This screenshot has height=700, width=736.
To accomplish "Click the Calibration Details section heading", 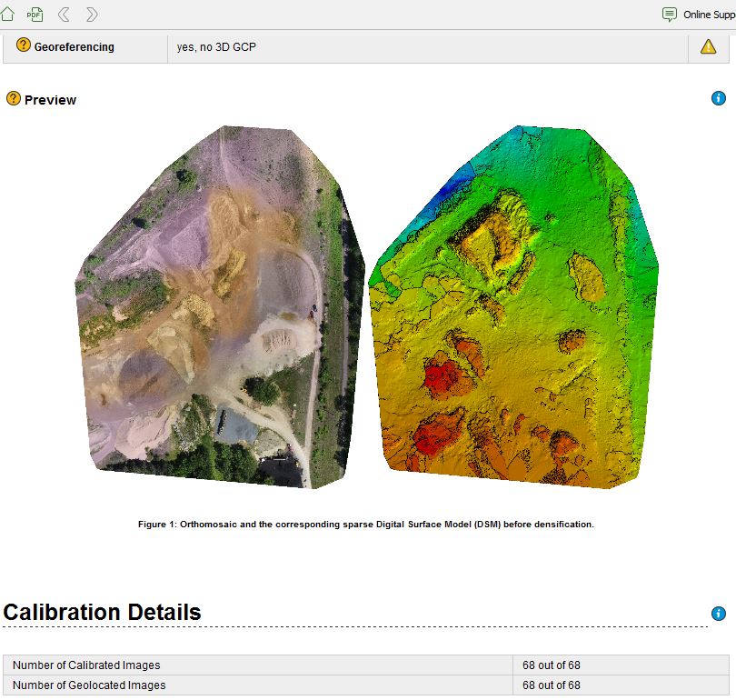I will (x=100, y=612).
